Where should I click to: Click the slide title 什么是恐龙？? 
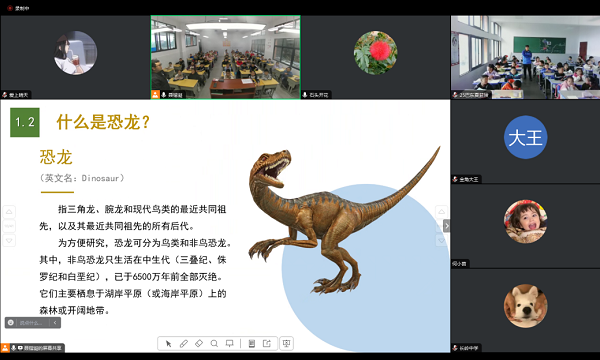point(103,122)
